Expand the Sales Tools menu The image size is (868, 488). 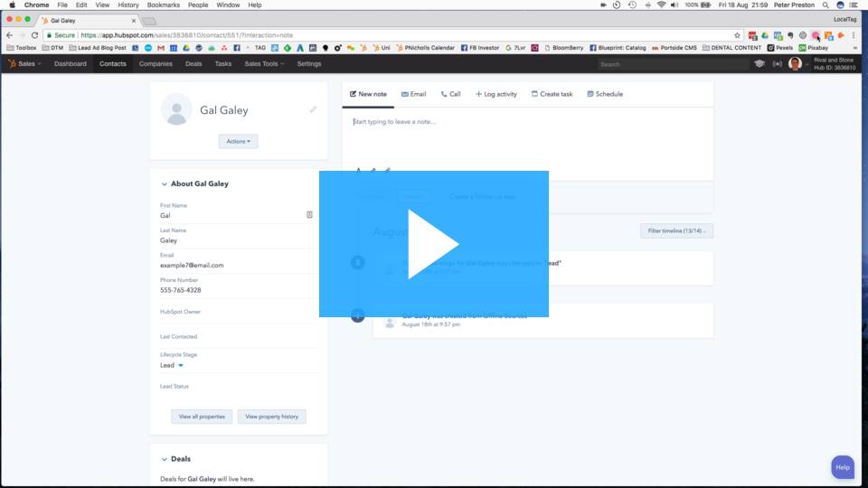[264, 63]
